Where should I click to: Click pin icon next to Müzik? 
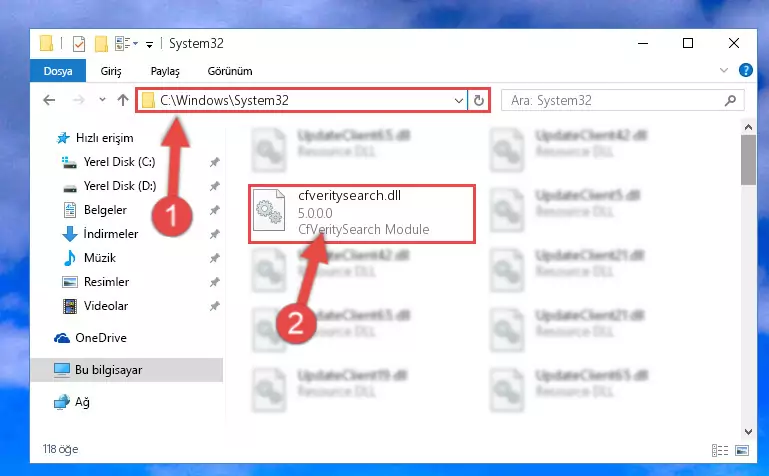[214, 258]
